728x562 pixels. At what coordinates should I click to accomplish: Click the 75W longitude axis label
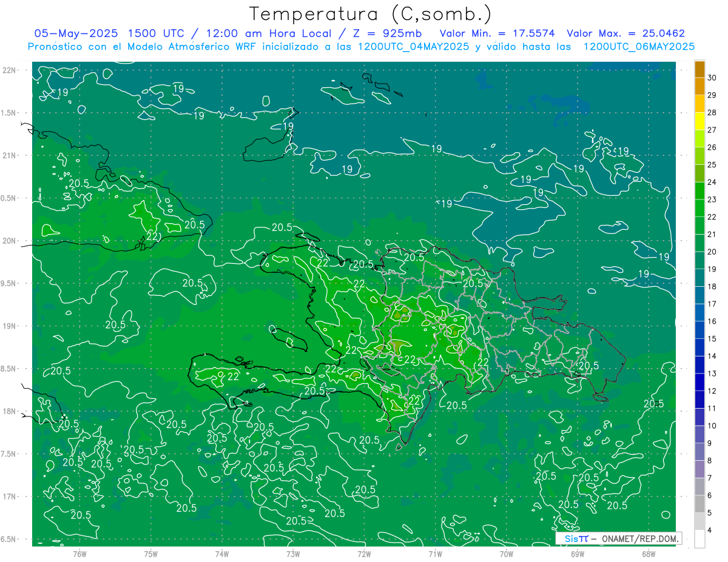(x=150, y=554)
